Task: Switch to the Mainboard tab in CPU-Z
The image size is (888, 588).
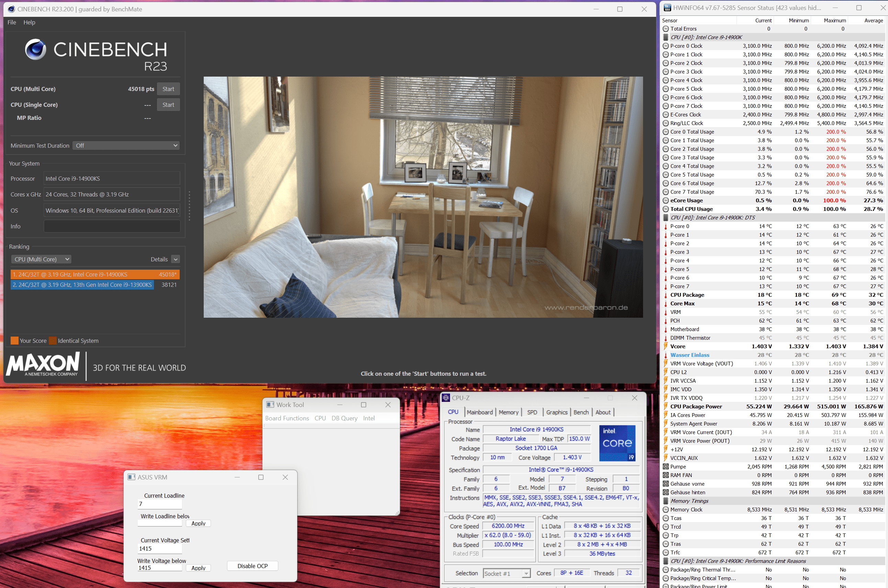Action: (480, 412)
